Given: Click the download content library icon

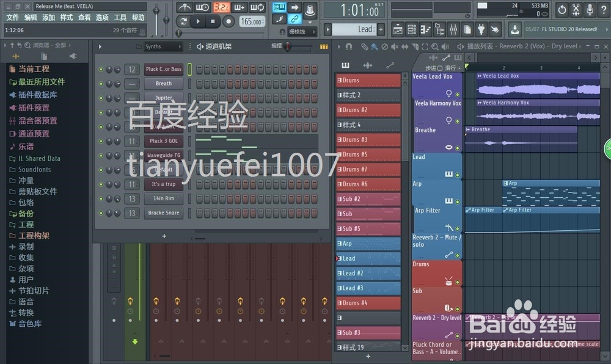Looking at the screenshot, I should (514, 29).
